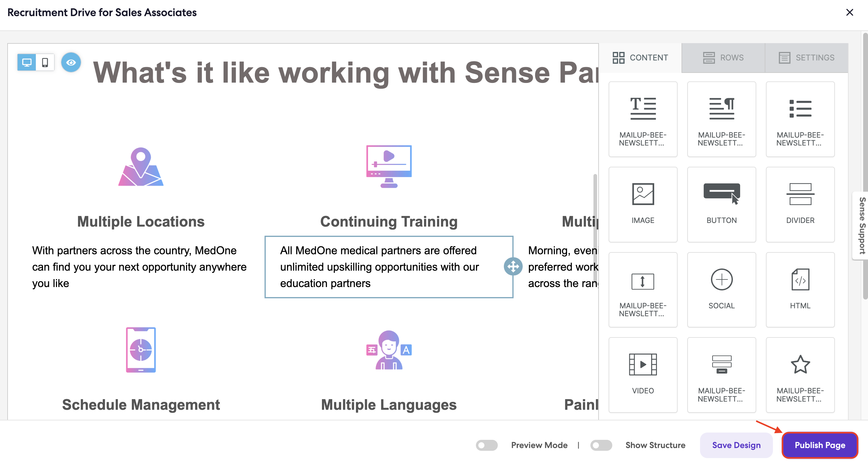This screenshot has width=868, height=469.
Task: Select the bulleted list content tile
Action: pos(800,119)
